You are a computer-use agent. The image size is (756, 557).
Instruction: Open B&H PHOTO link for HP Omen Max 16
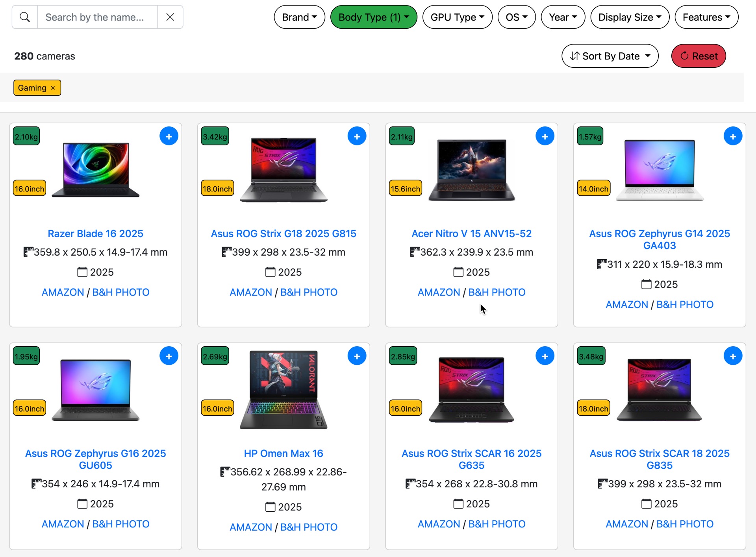(309, 527)
